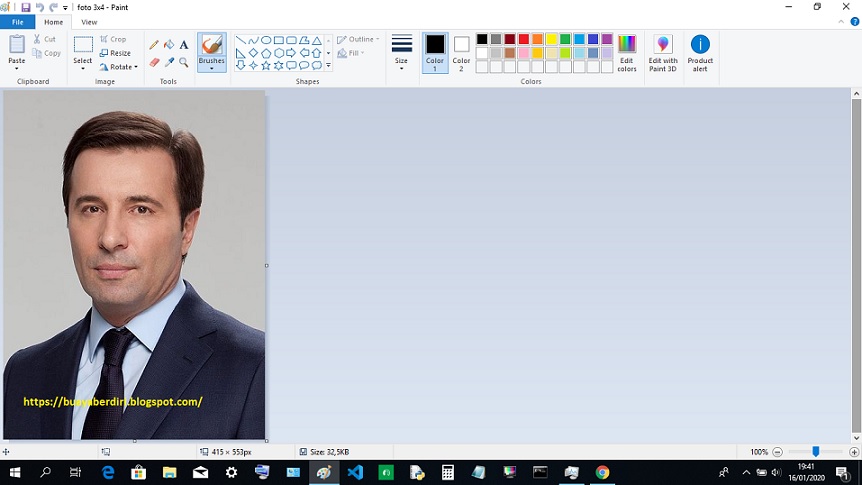Expand the Select dropdown arrow

click(x=83, y=69)
